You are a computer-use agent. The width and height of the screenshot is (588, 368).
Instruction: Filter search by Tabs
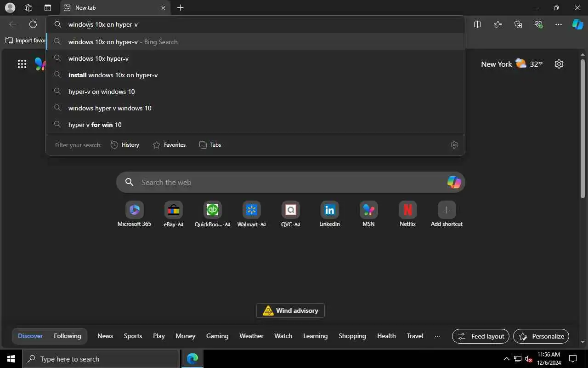pos(210,145)
